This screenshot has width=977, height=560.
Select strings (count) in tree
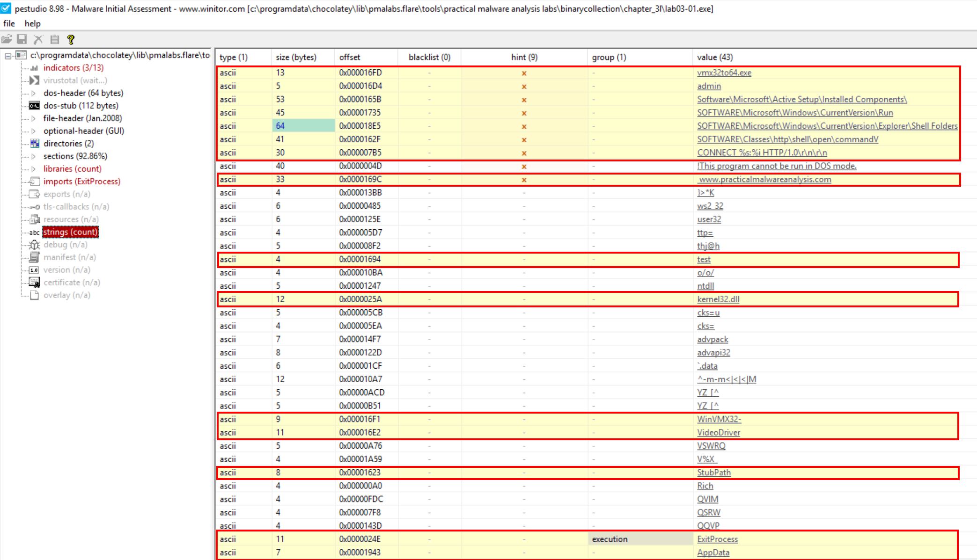click(71, 232)
